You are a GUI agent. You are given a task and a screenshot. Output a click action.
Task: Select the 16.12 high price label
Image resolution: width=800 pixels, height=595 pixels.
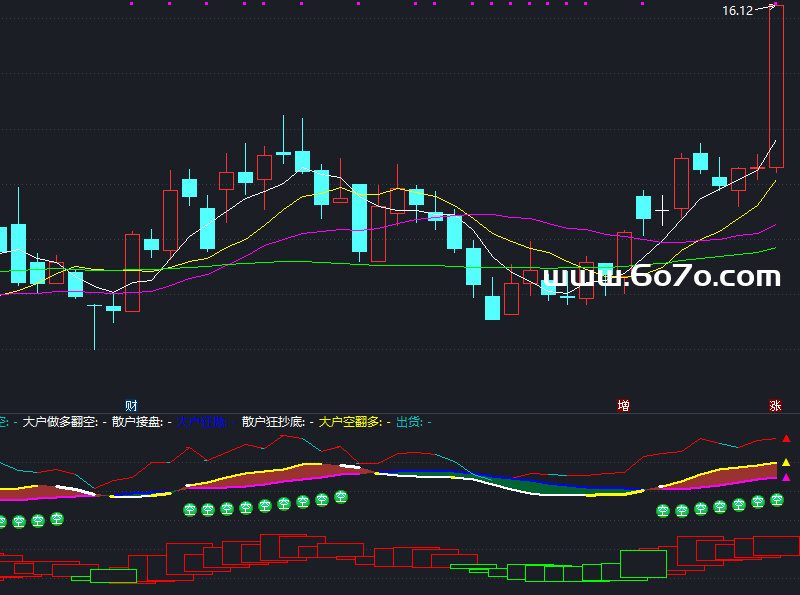coord(737,11)
